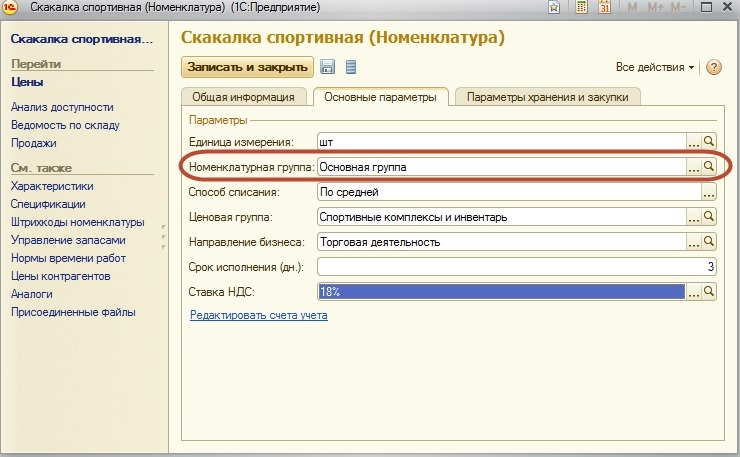Screen dimensions: 740x457
Task: Open the calendar icon in title bar
Action: click(x=604, y=7)
